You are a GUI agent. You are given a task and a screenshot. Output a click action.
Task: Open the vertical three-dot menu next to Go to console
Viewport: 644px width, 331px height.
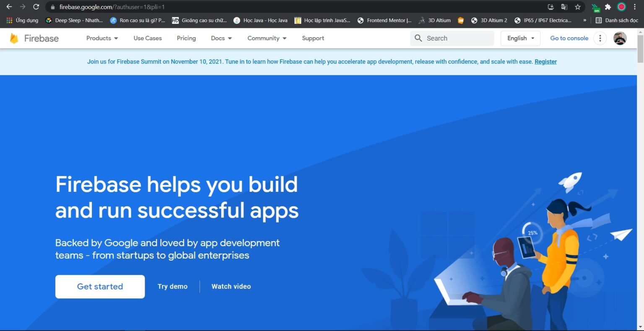coord(600,38)
